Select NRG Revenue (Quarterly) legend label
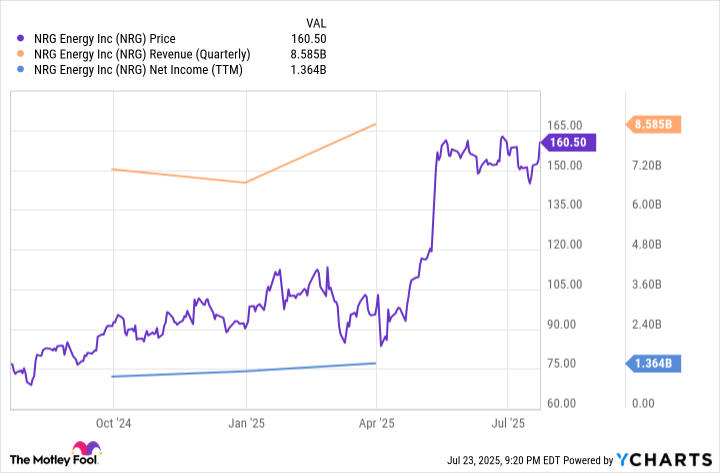The height and width of the screenshot is (473, 720). [142, 54]
